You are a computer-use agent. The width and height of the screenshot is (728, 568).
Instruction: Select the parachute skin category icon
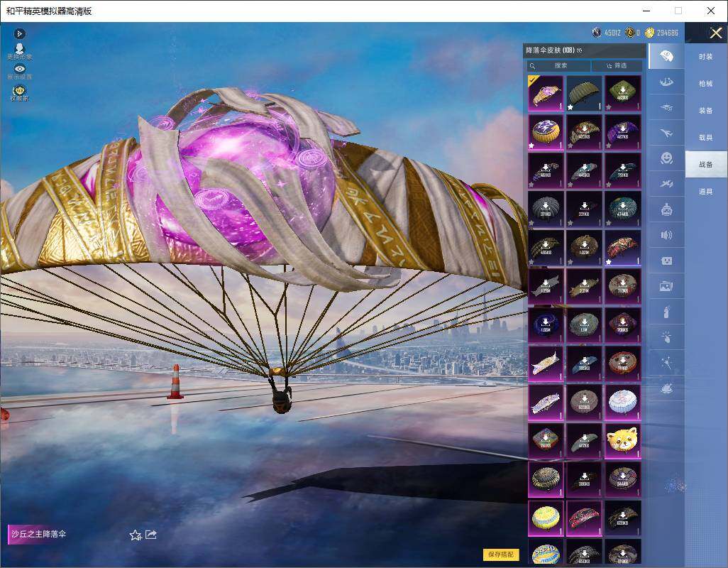666,56
